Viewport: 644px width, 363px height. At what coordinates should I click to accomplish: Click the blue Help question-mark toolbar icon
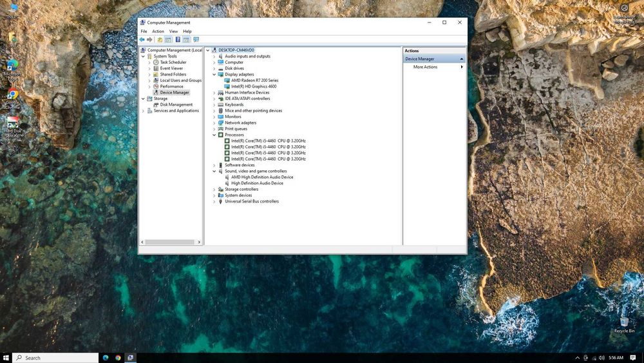pos(178,39)
